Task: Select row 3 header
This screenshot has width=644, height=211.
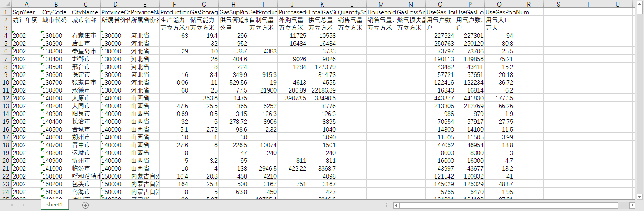Action: (x=6, y=28)
